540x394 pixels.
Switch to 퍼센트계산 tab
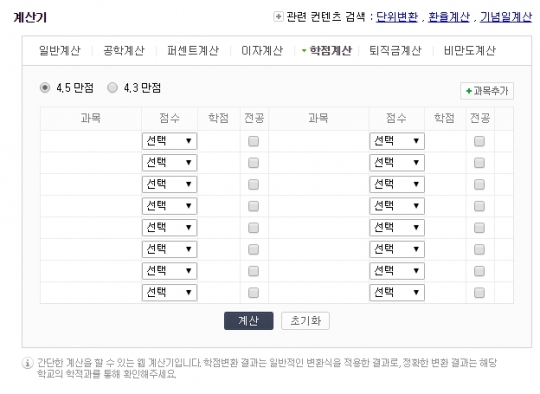[x=193, y=51]
